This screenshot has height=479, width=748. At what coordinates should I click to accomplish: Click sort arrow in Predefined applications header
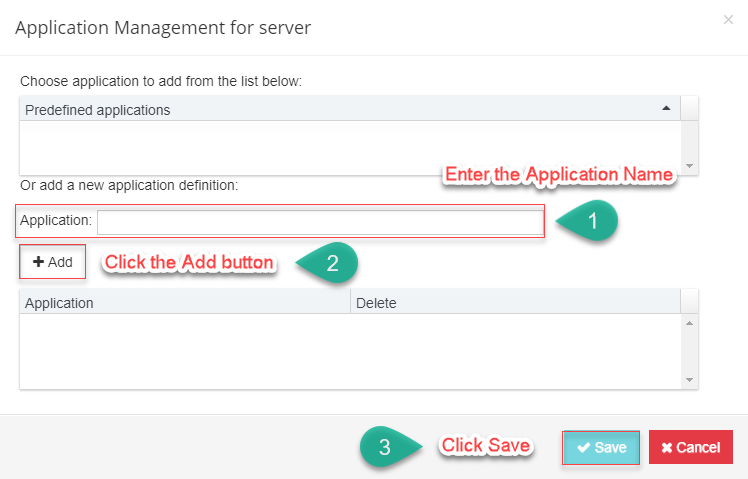tap(665, 108)
